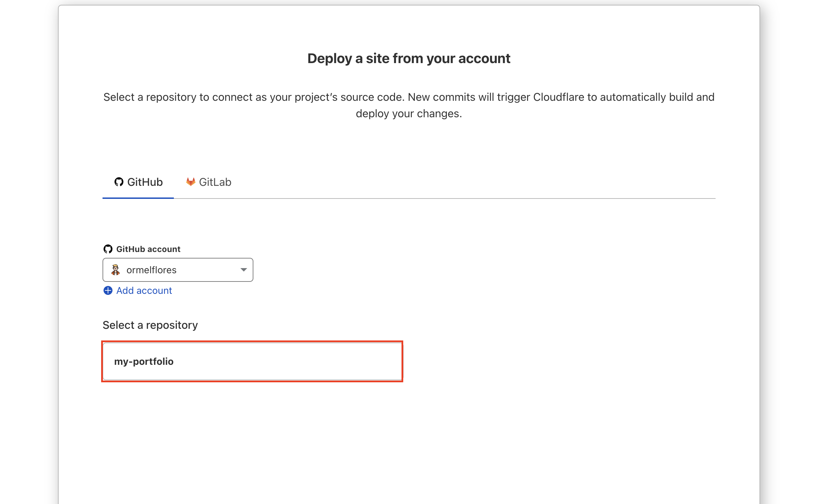The width and height of the screenshot is (814, 504).
Task: Switch to the GitHub tab
Action: click(139, 182)
